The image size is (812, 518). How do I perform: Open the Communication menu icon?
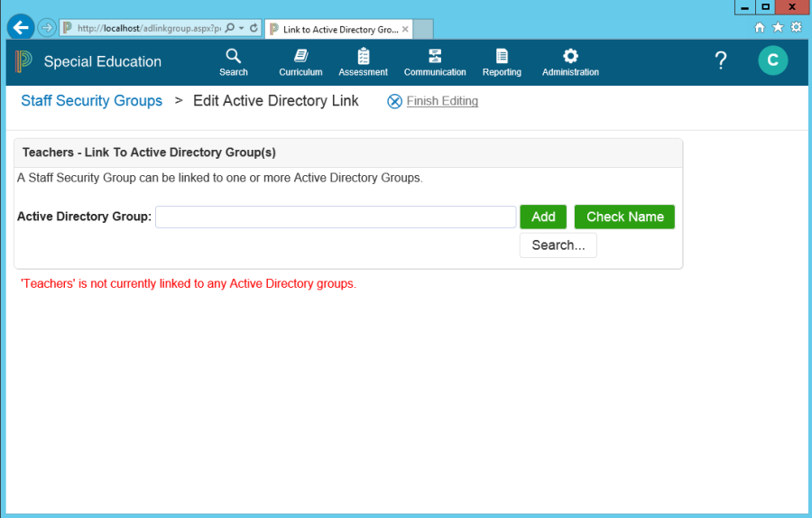435,56
